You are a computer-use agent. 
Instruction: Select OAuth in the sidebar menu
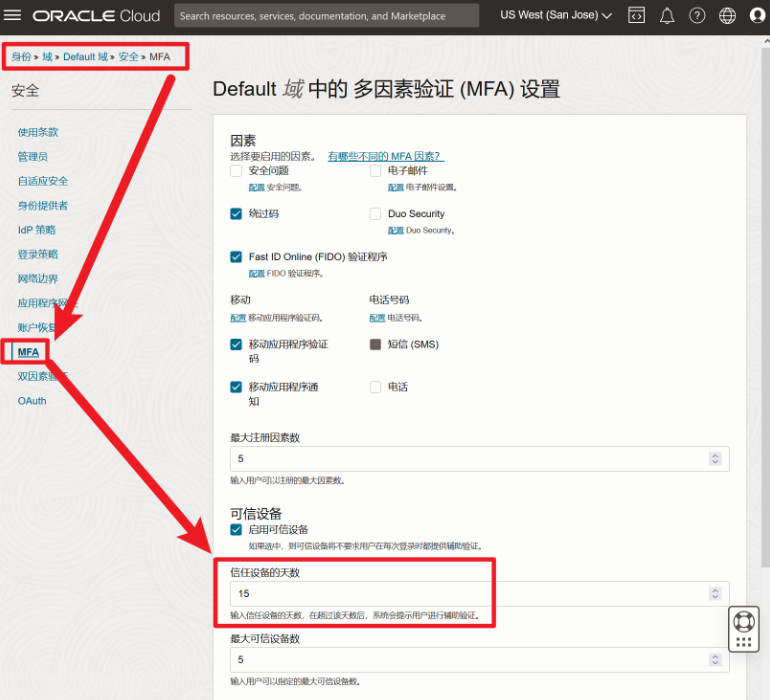[32, 401]
